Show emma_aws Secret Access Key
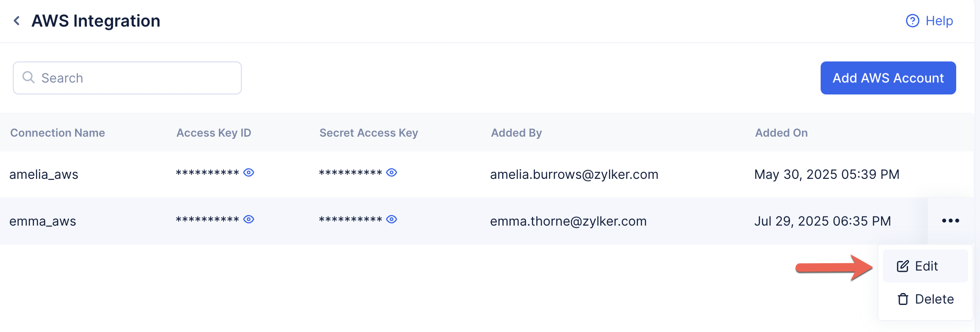 pyautogui.click(x=392, y=219)
